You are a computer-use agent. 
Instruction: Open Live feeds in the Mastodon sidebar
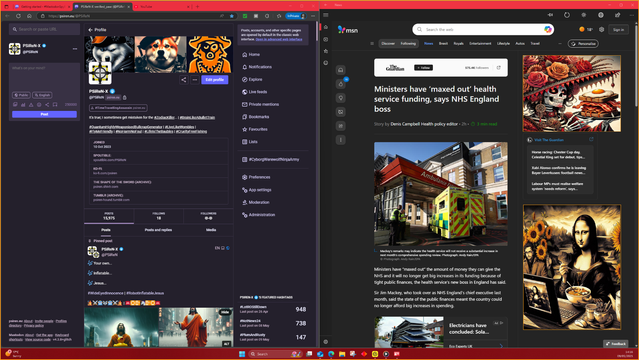[x=255, y=92]
